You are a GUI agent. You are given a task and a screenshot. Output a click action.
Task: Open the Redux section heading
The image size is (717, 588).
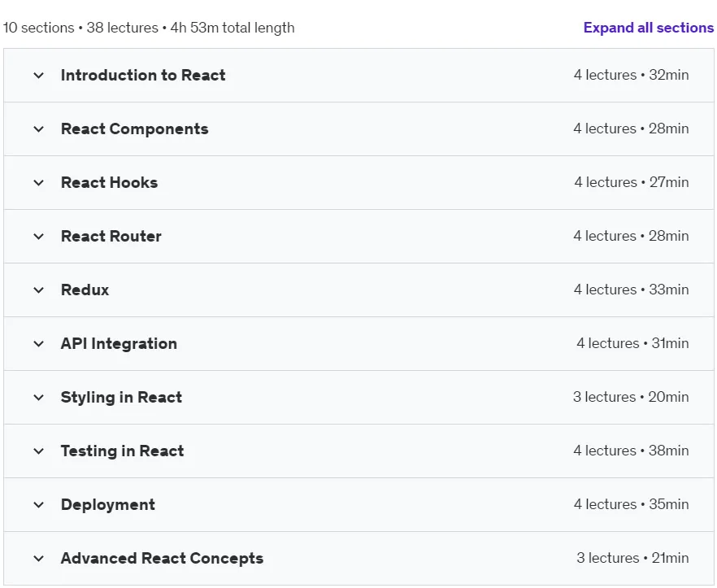tap(85, 290)
